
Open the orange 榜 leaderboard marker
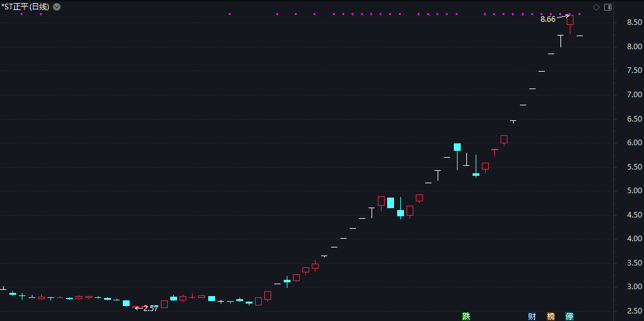550,316
